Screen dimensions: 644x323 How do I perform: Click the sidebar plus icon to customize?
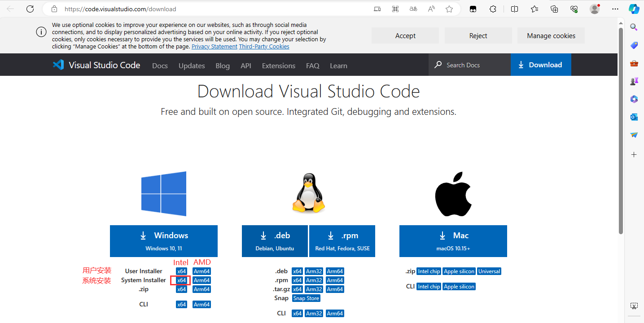[634, 154]
